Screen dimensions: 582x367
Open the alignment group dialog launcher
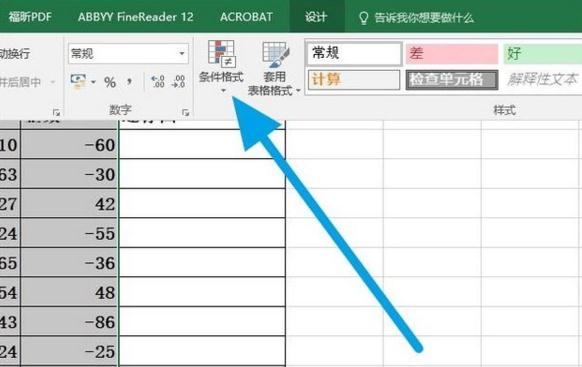56,112
